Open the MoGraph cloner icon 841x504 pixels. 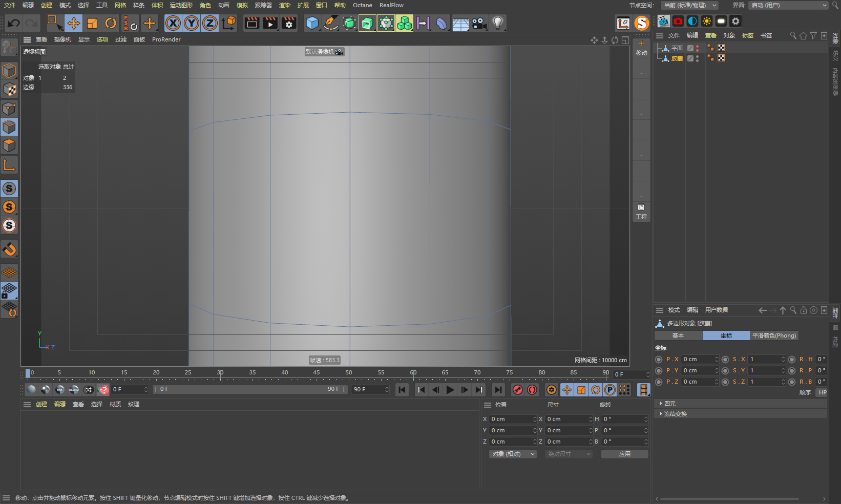[405, 23]
